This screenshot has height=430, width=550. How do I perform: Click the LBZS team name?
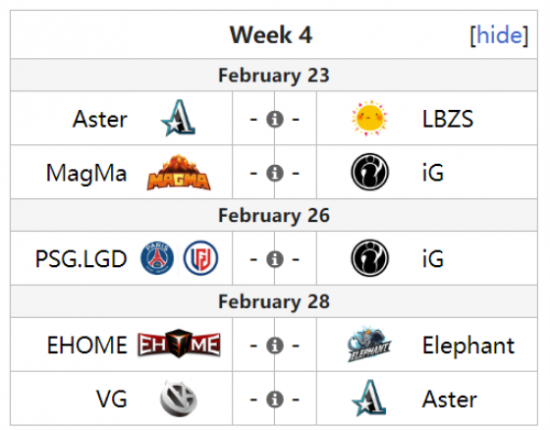pyautogui.click(x=448, y=119)
